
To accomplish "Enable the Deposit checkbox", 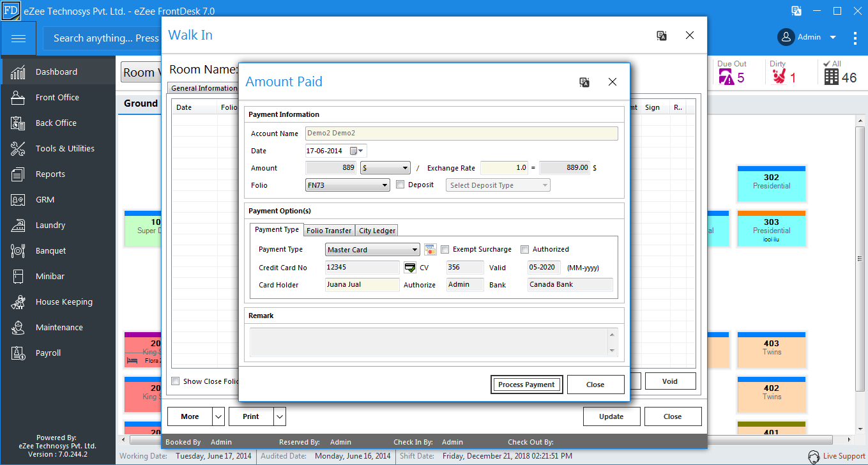I will click(400, 185).
